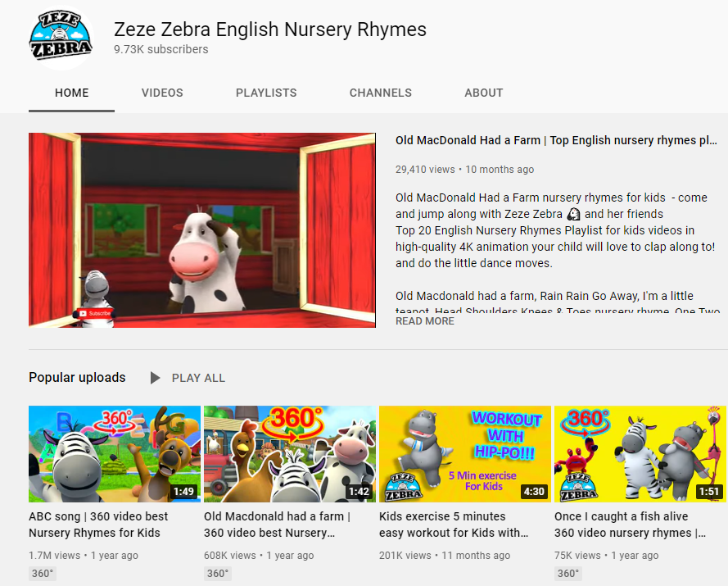
Task: Click the Play All triangle icon
Action: (155, 379)
